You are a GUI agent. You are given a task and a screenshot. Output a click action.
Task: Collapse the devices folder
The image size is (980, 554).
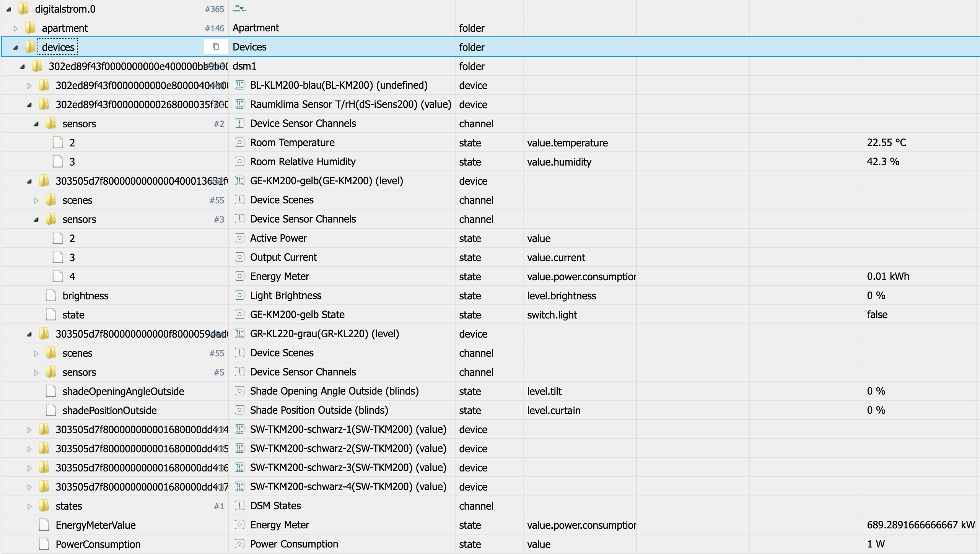15,47
